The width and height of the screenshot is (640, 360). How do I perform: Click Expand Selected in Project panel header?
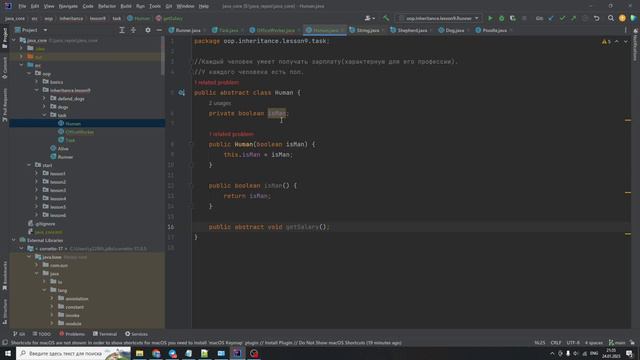(x=122, y=30)
